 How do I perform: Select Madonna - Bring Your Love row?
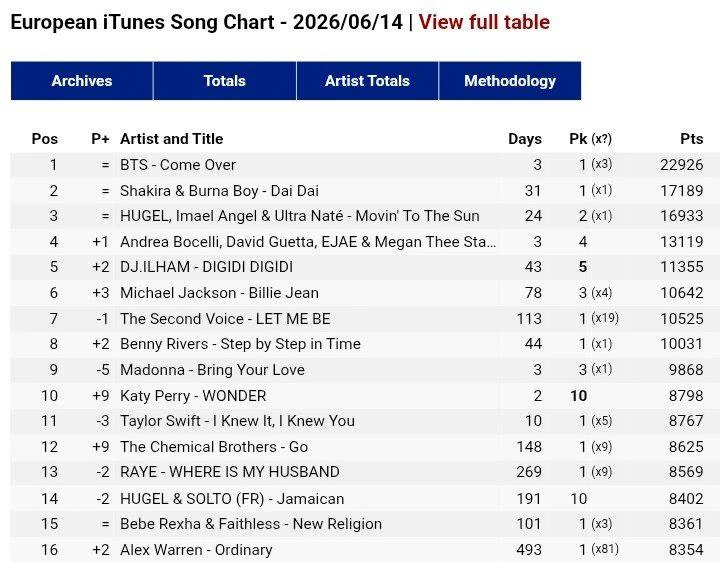point(366,370)
